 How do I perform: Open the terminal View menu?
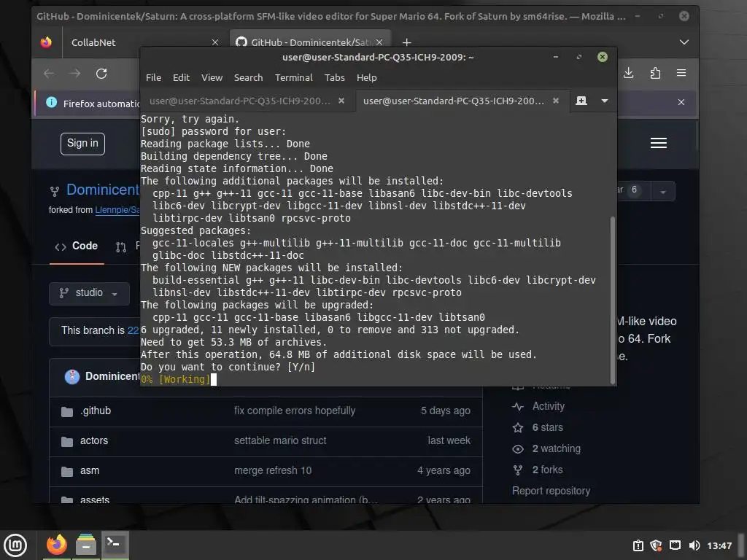click(x=212, y=77)
